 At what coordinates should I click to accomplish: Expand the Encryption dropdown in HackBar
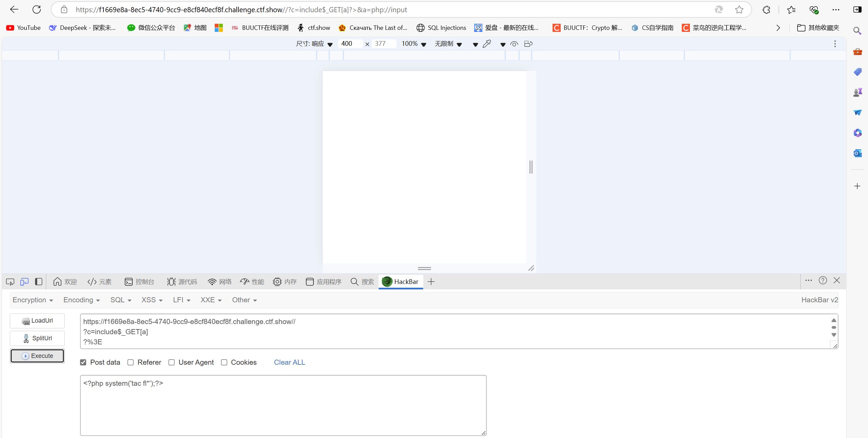coord(33,300)
